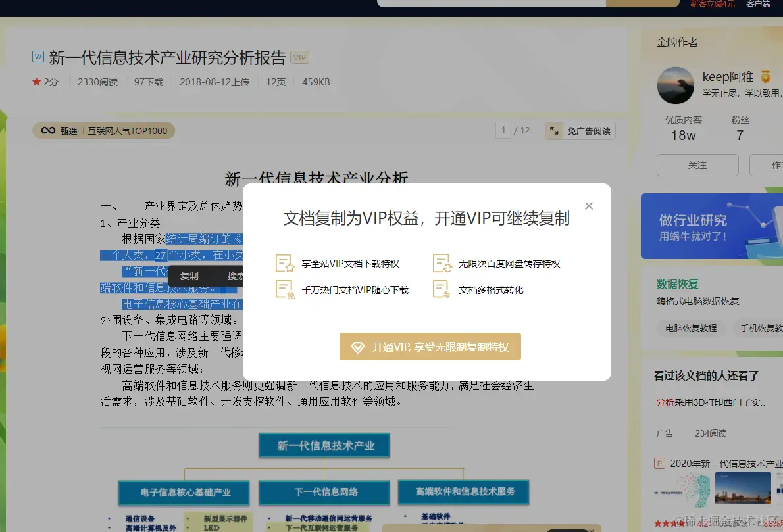Edit the current page number field showing 1
Screen dimensions: 783x532
click(x=503, y=130)
